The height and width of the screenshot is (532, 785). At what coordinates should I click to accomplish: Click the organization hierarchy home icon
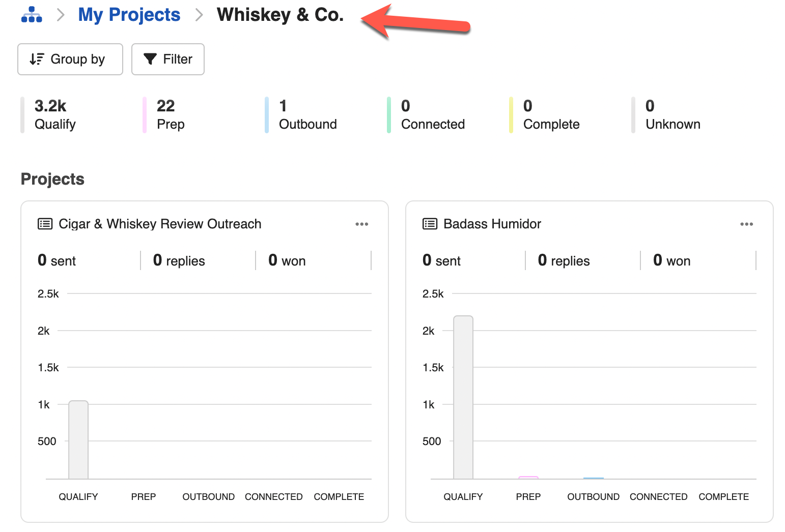pos(32,15)
